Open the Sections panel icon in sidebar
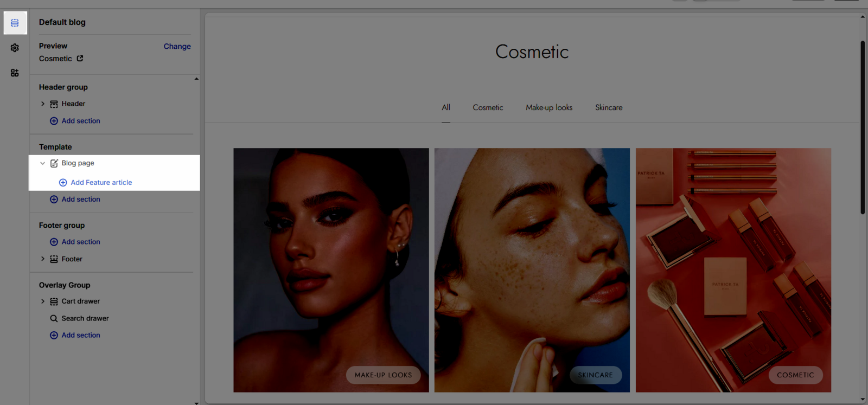 click(x=15, y=23)
